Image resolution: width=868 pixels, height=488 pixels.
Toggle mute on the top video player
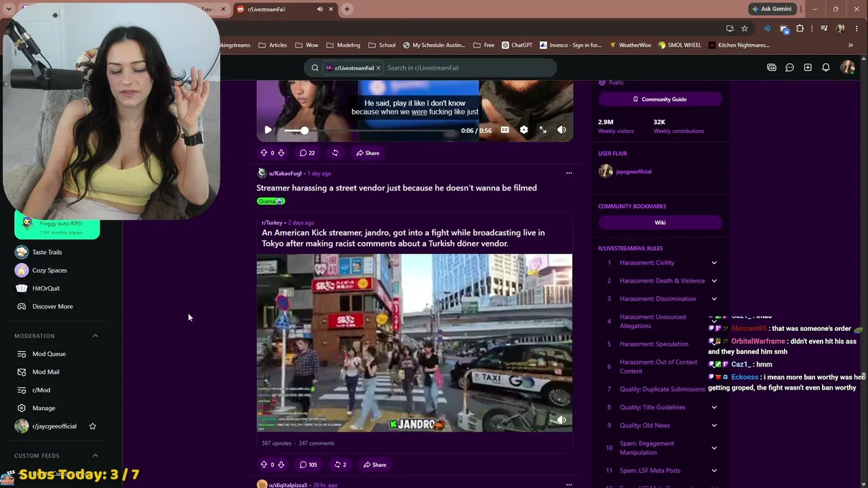pos(561,130)
